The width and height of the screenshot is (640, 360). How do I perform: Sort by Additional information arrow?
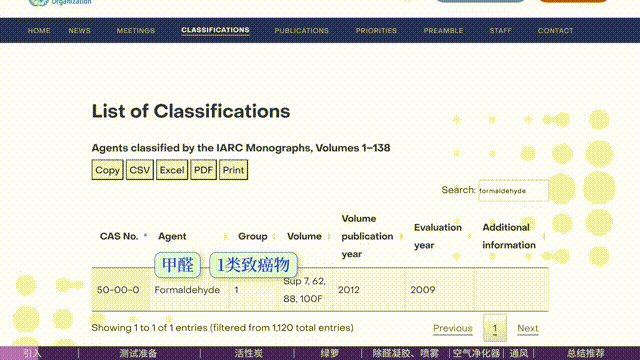click(543, 236)
